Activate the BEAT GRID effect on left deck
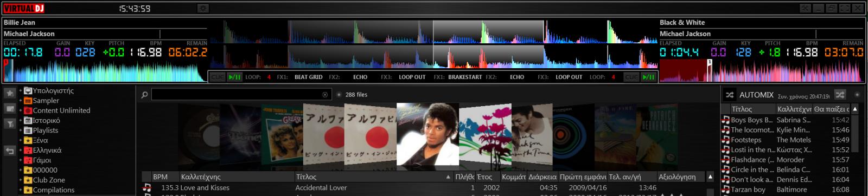Image resolution: width=868 pixels, height=196 pixels. pos(309,77)
